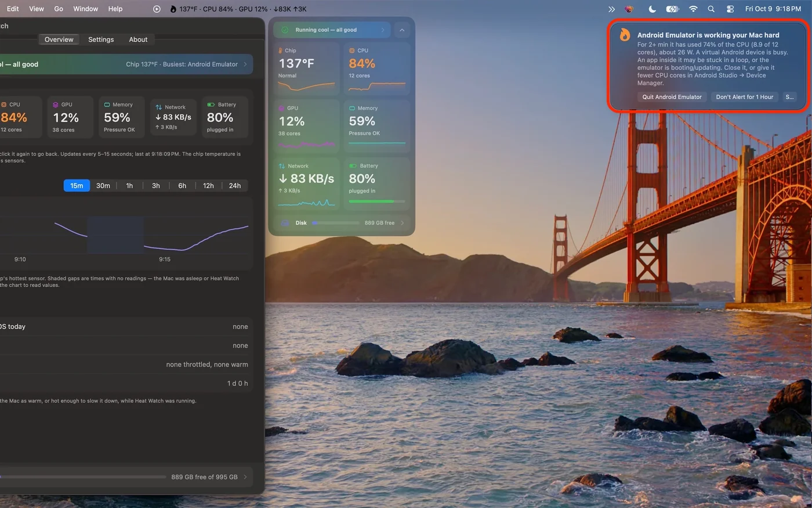The width and height of the screenshot is (812, 508).
Task: Click the 9:15 chart axis label
Action: 165,260
